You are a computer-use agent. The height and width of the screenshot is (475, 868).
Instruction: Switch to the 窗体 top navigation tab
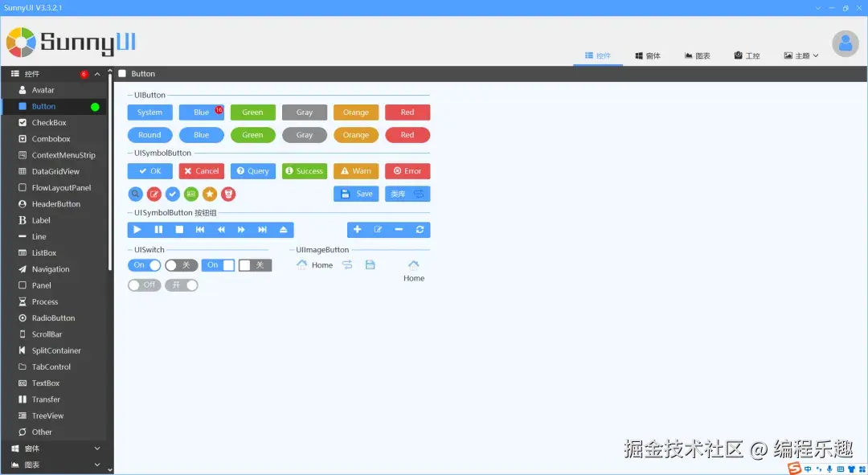pos(648,55)
